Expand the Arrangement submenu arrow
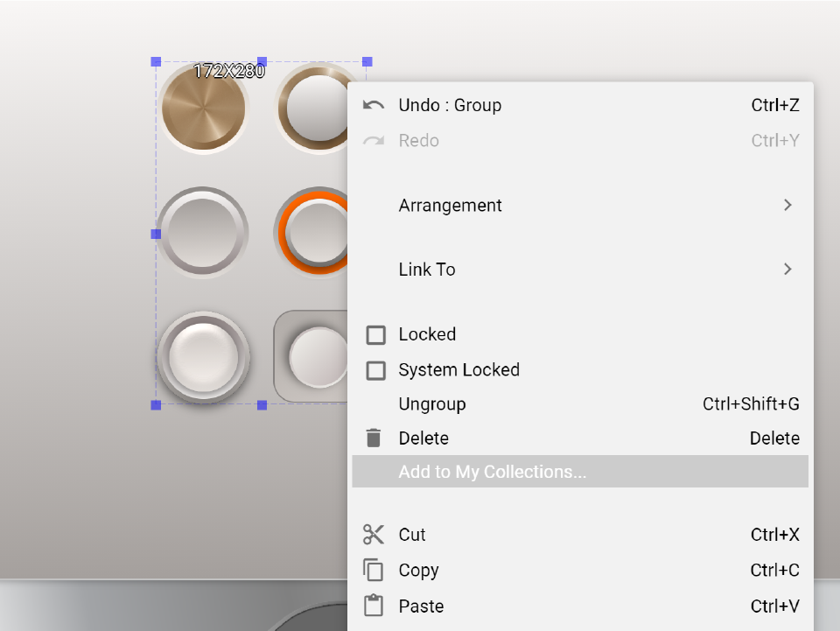840x631 pixels. (x=787, y=205)
